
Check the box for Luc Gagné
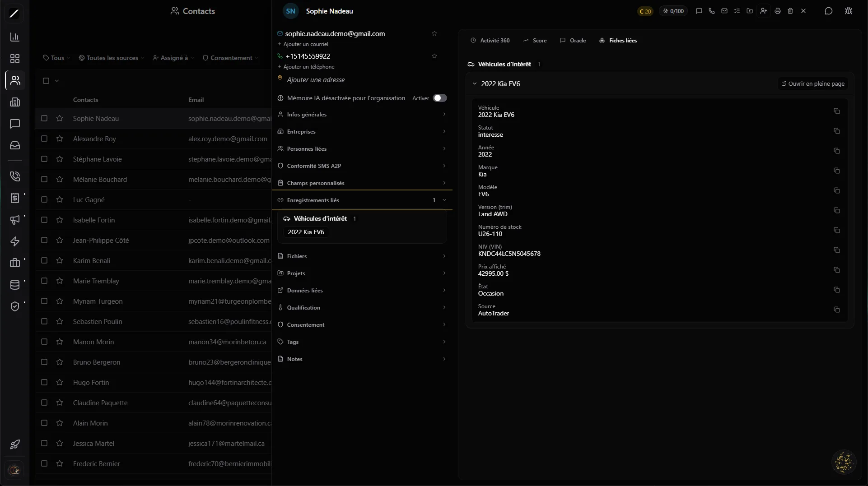[x=44, y=199]
